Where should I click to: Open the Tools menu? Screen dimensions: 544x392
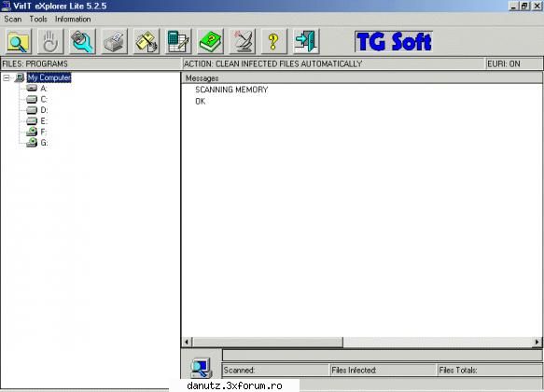pos(38,19)
